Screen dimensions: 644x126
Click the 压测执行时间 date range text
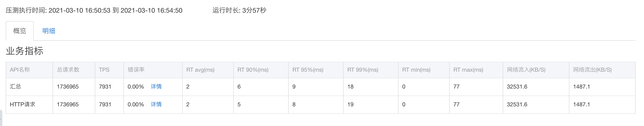point(94,10)
